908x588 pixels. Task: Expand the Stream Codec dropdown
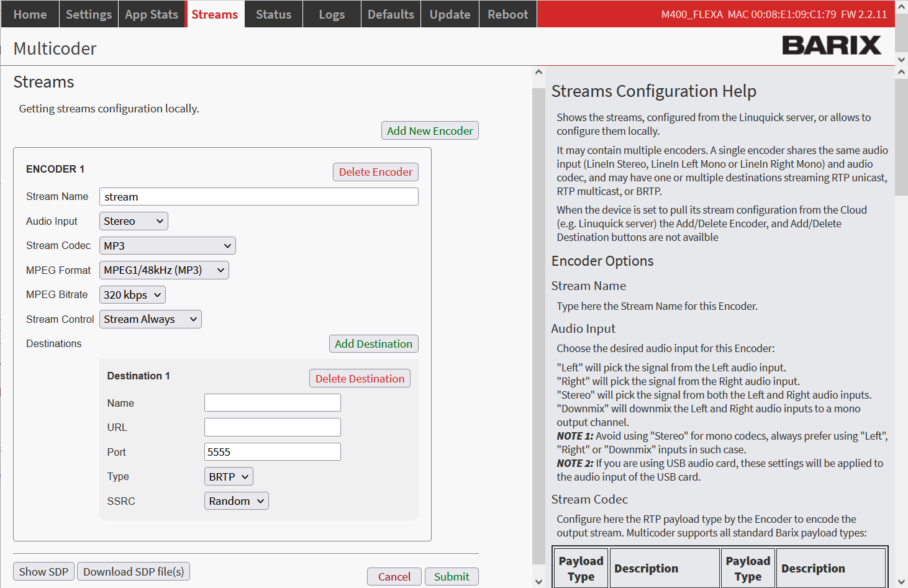click(x=167, y=246)
